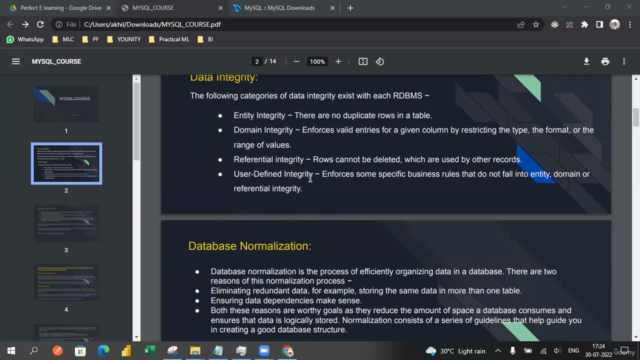
Task: Print the PDF document
Action: click(x=605, y=62)
